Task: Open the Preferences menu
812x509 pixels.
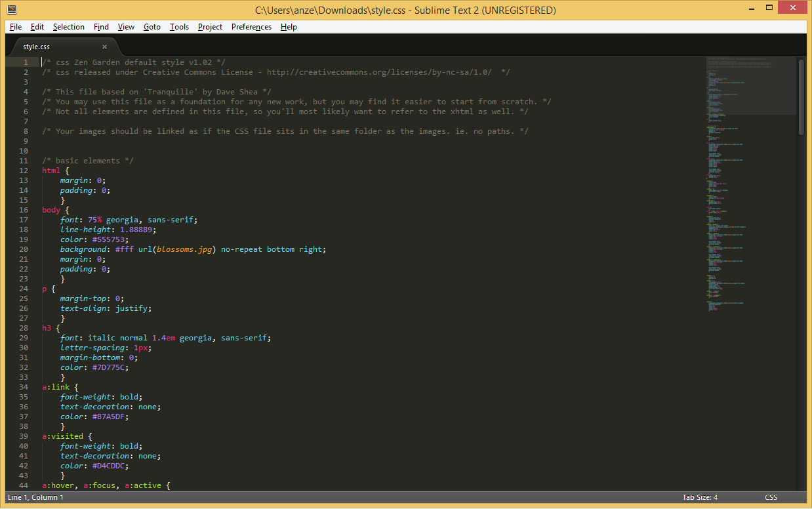Action: (251, 27)
